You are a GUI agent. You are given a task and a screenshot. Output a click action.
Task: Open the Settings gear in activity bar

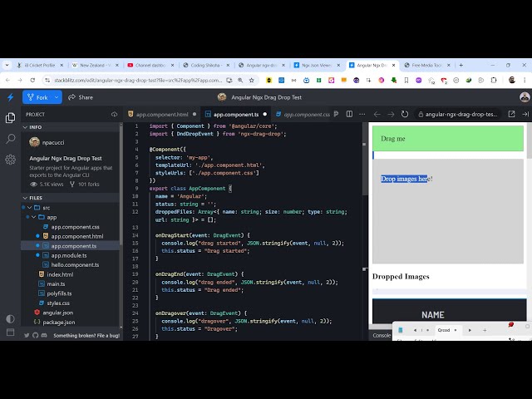(x=10, y=160)
